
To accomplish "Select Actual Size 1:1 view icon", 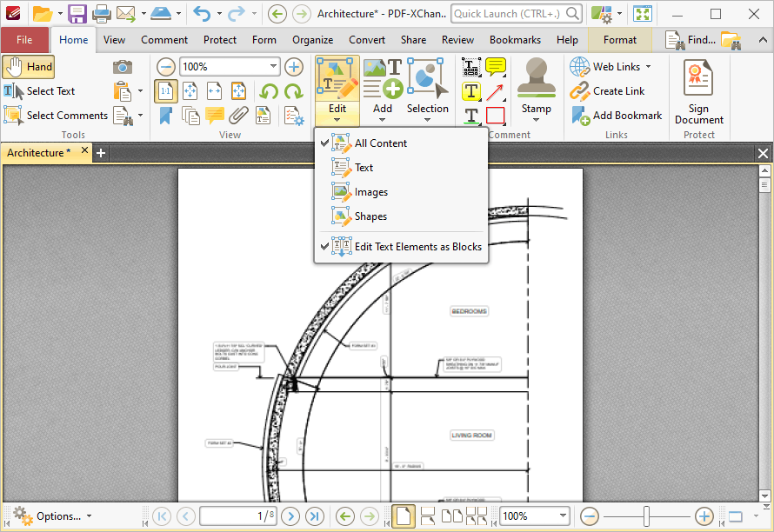I will point(166,91).
